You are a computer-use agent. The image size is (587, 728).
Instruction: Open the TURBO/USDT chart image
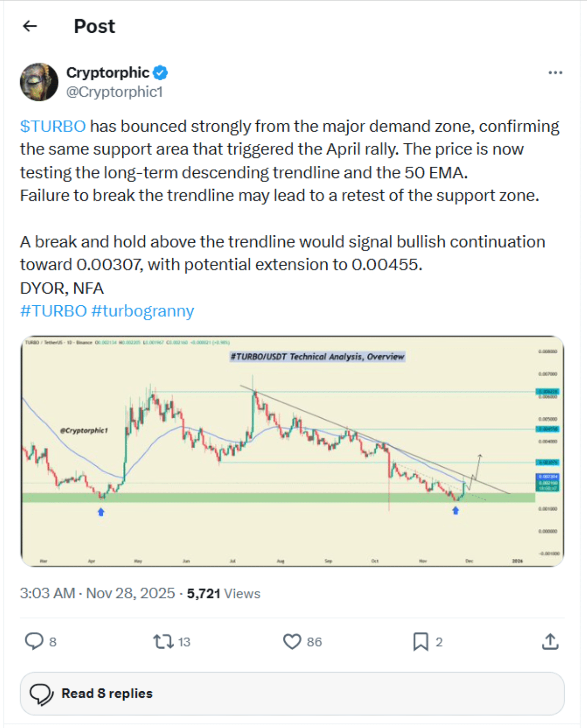(292, 451)
